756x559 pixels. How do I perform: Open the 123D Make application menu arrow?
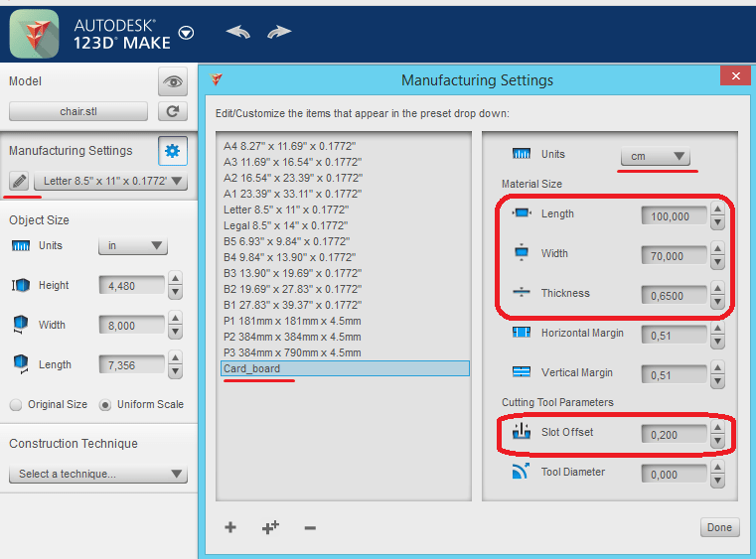click(x=186, y=33)
